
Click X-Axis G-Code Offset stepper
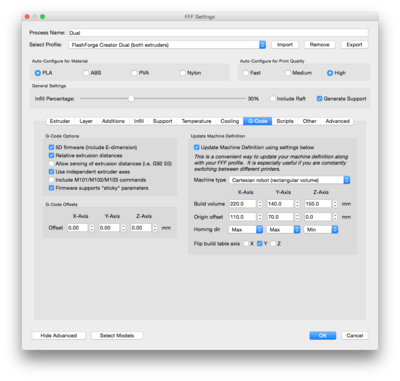coord(92,228)
